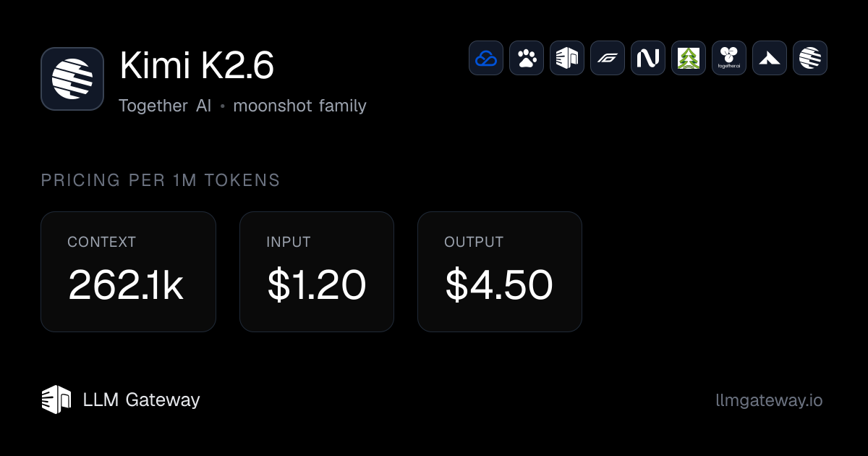
Task: Select the Input $1.20 pricing card
Action: point(317,271)
